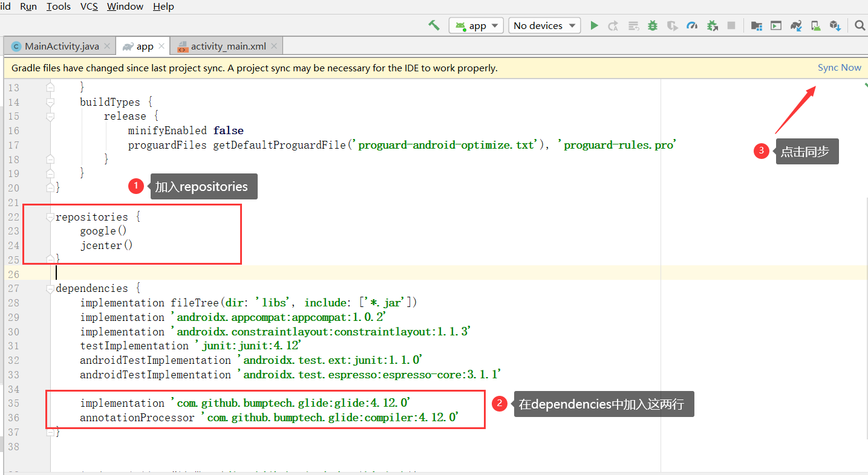Collapse the dependencies block fold arrow
The width and height of the screenshot is (868, 475).
(x=50, y=287)
